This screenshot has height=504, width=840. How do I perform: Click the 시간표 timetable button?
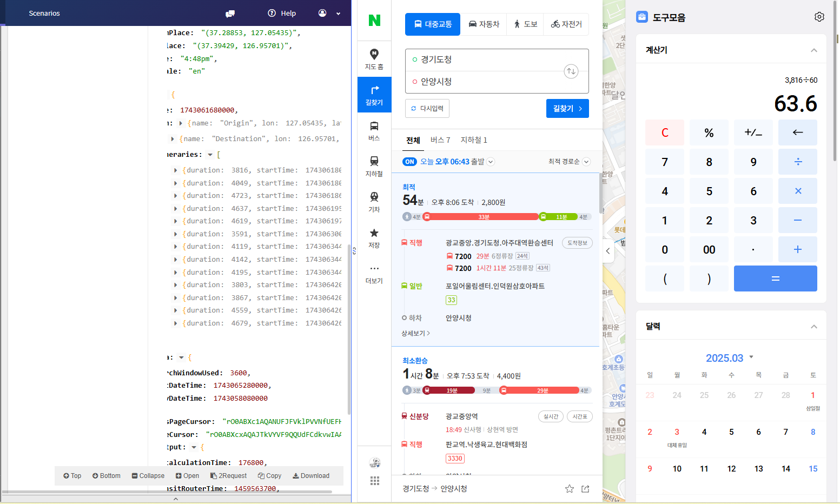[x=580, y=416]
